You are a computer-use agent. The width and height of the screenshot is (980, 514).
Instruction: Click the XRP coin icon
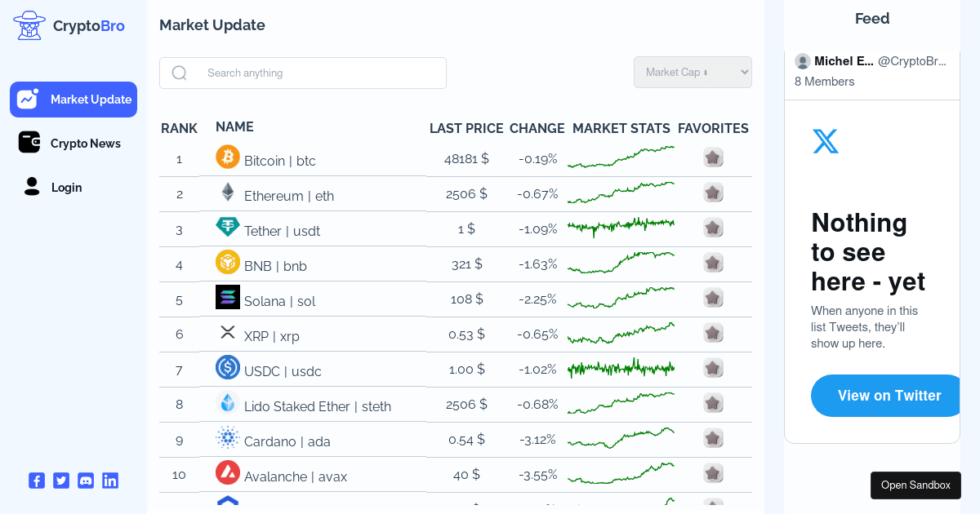228,332
